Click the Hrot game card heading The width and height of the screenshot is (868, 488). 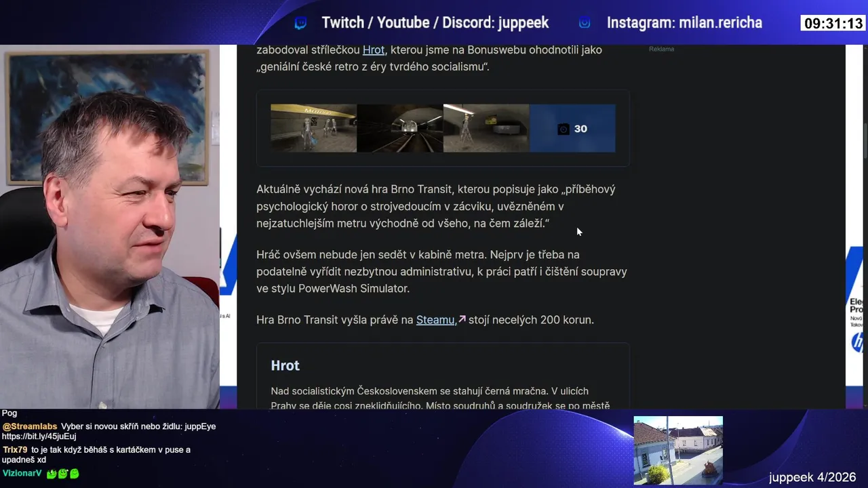285,365
